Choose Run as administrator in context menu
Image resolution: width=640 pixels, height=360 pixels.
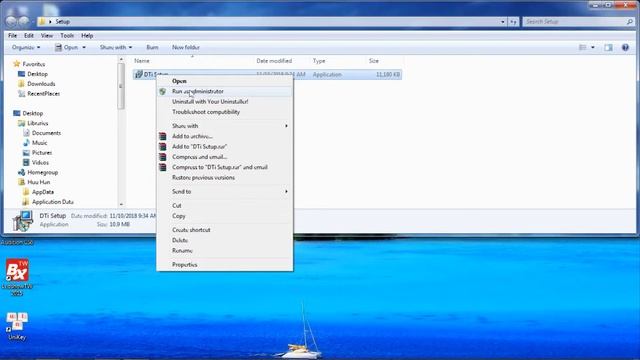[x=225, y=91]
